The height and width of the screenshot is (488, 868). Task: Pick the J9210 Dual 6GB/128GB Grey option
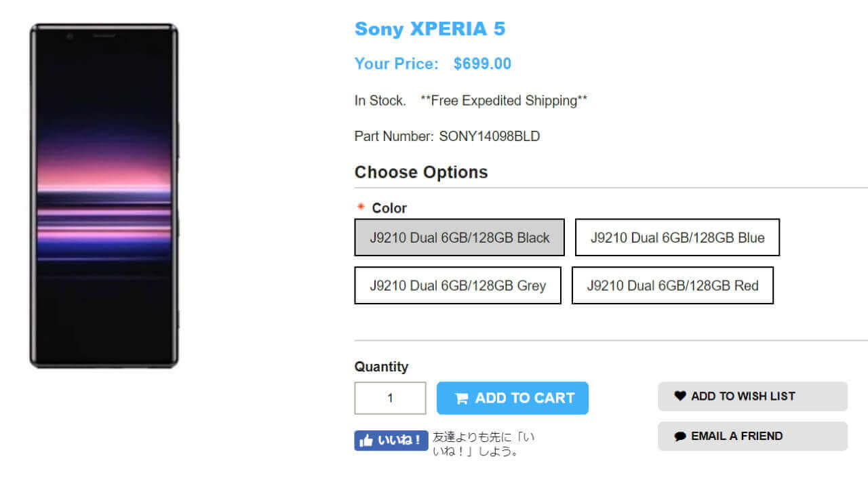point(457,285)
